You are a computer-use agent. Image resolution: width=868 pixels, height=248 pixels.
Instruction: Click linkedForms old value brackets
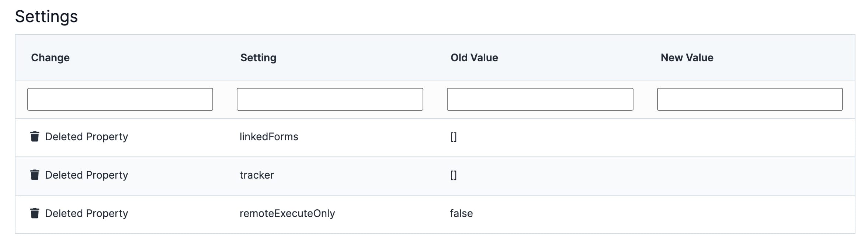pyautogui.click(x=454, y=137)
